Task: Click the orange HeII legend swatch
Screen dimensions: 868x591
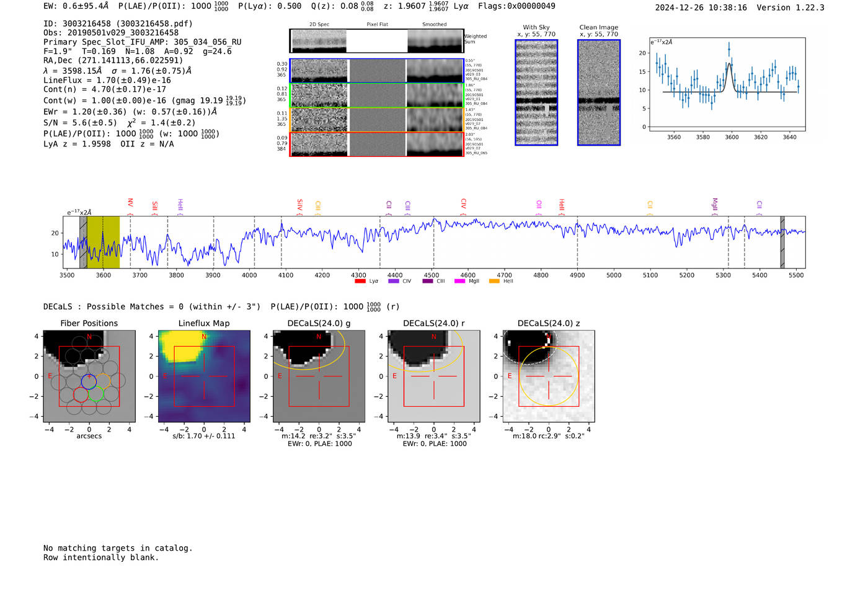Action: (494, 282)
